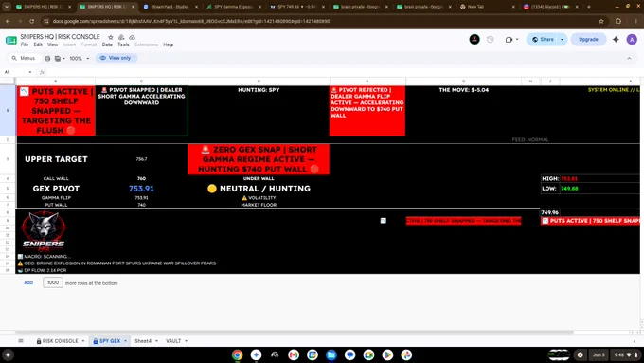The image size is (644, 363).
Task: Open Gmail from the shelf
Action: point(294,354)
